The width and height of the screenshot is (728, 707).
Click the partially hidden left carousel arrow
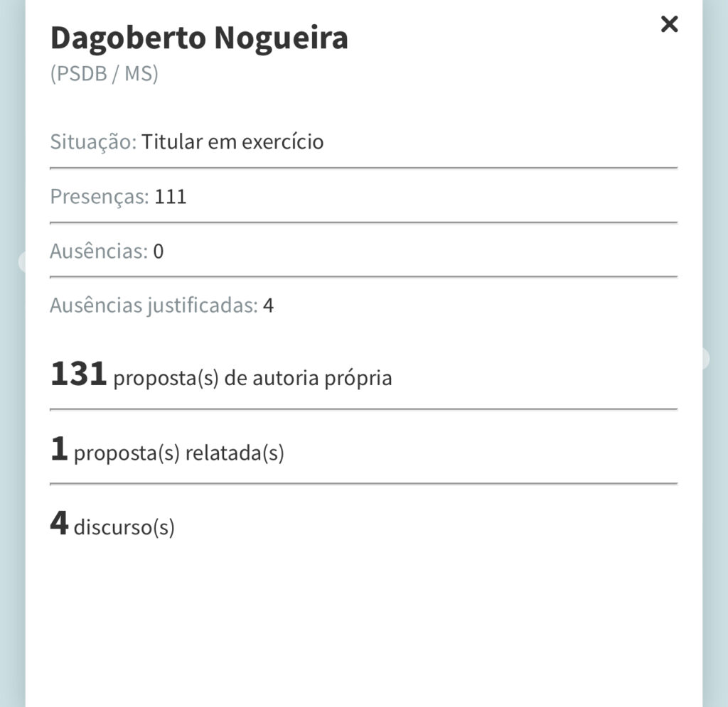[22, 261]
